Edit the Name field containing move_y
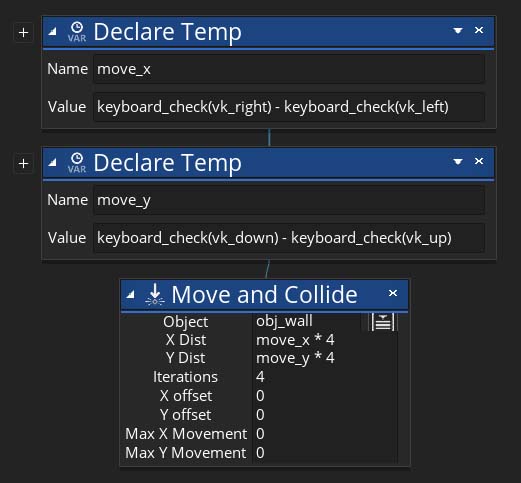 click(289, 200)
